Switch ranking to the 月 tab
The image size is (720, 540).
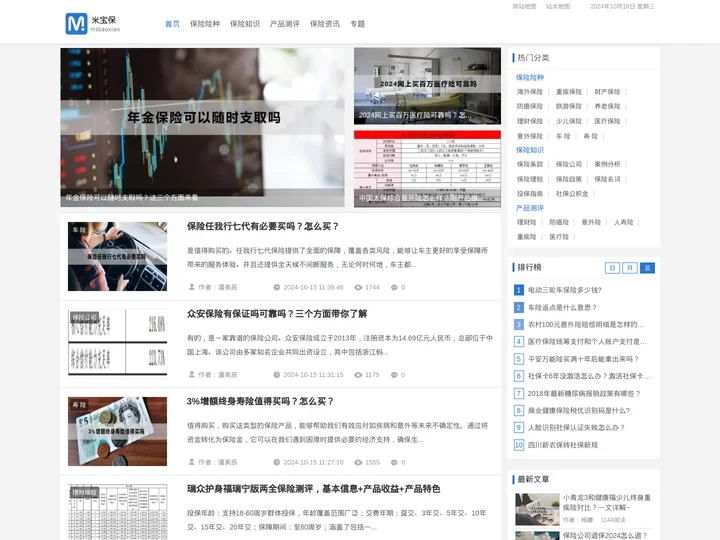click(x=630, y=268)
